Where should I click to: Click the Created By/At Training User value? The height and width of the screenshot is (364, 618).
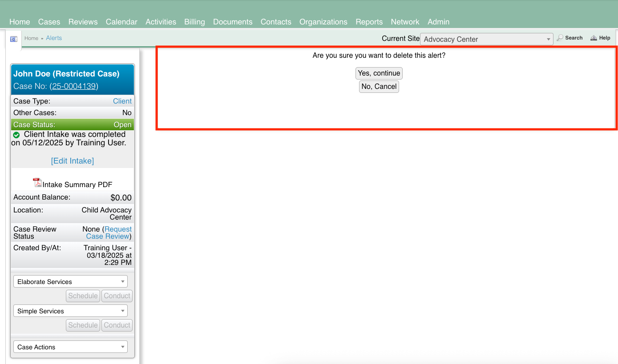click(108, 255)
